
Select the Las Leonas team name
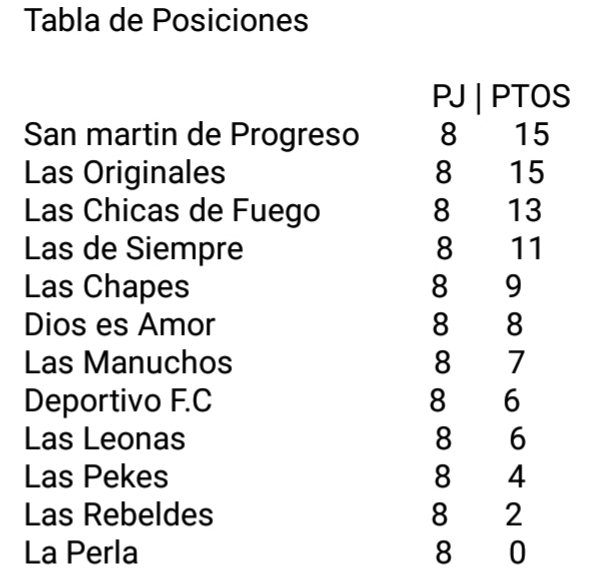pyautogui.click(x=105, y=438)
